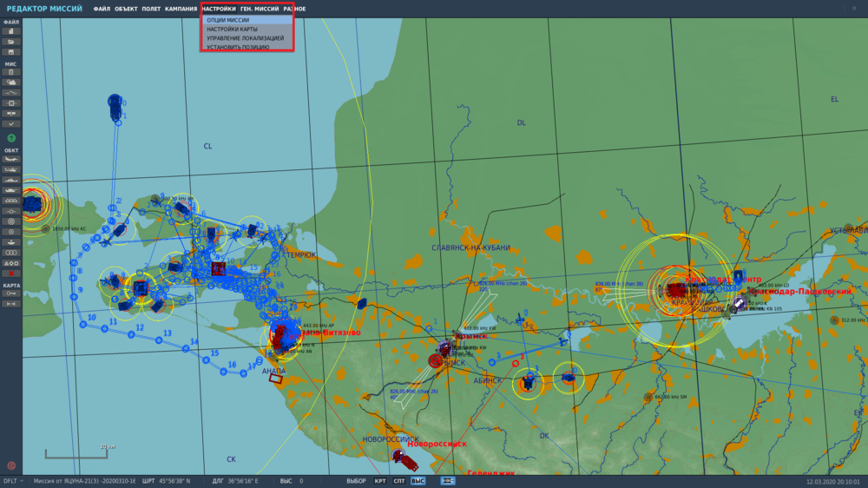Toggle the КРТ map mode button
The image size is (868, 488).
[x=380, y=481]
